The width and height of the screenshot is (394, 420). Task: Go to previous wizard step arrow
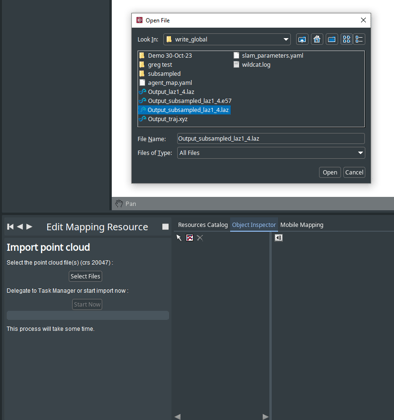click(x=20, y=227)
